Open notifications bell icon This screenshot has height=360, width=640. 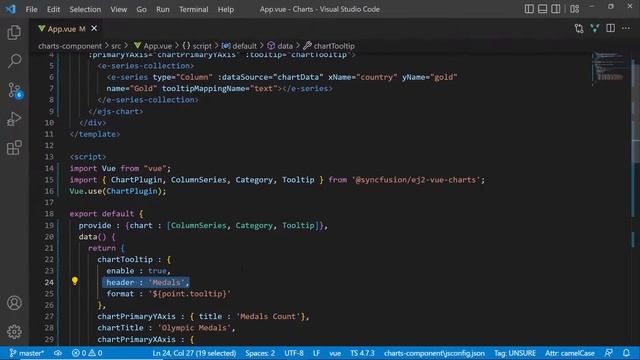626,353
